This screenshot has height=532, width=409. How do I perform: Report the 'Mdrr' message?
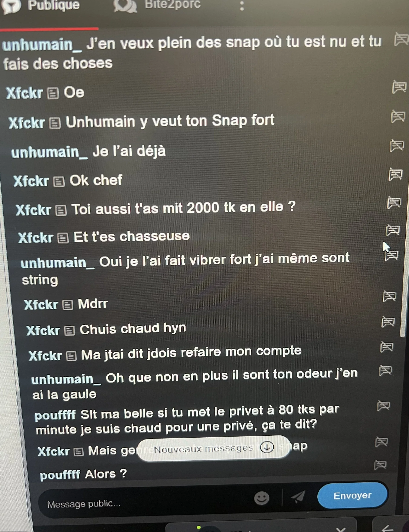pos(389,296)
